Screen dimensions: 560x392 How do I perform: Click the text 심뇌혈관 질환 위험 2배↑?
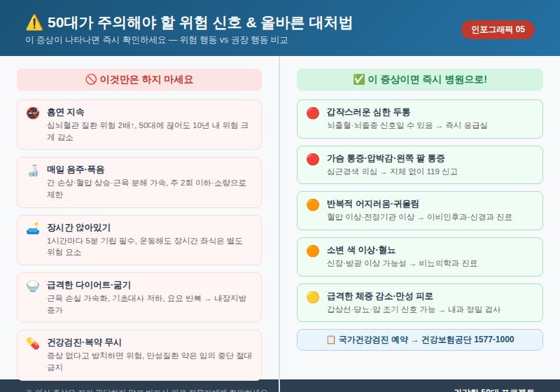(91, 125)
